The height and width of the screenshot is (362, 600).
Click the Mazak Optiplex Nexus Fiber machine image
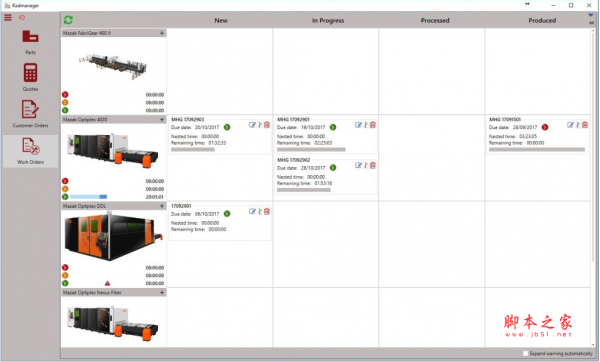tap(113, 323)
